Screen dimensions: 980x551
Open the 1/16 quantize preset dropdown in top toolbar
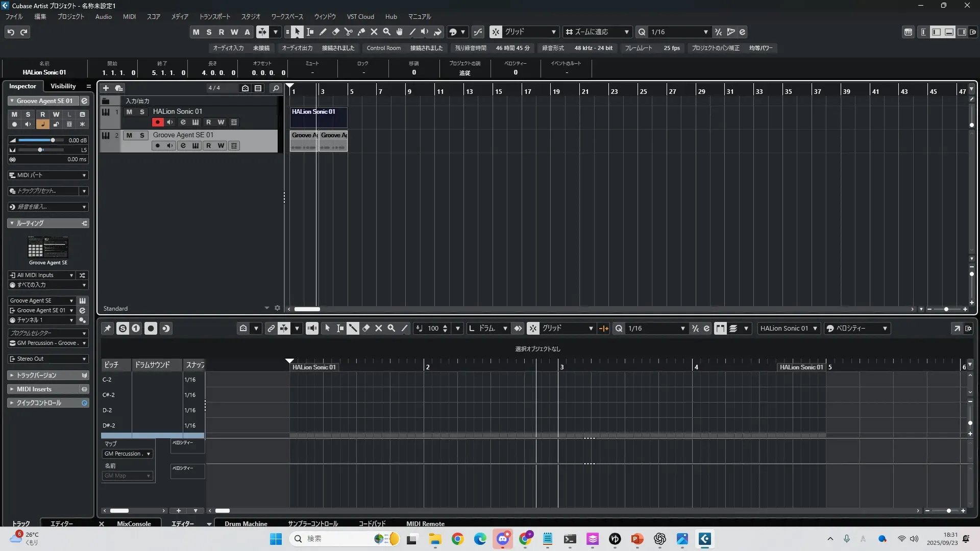tap(705, 32)
